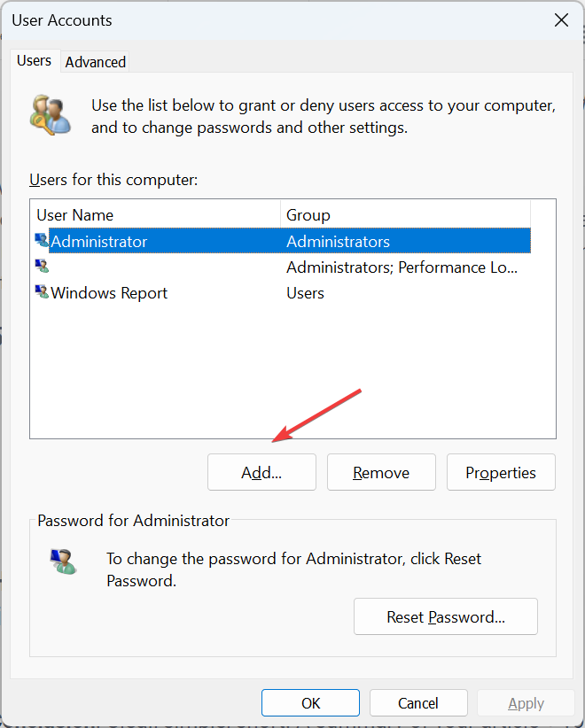
Task: Click the unnamed user's account icon
Action: (42, 267)
